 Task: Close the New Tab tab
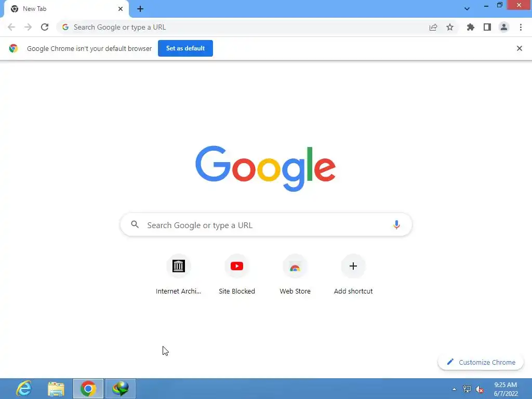click(x=121, y=9)
